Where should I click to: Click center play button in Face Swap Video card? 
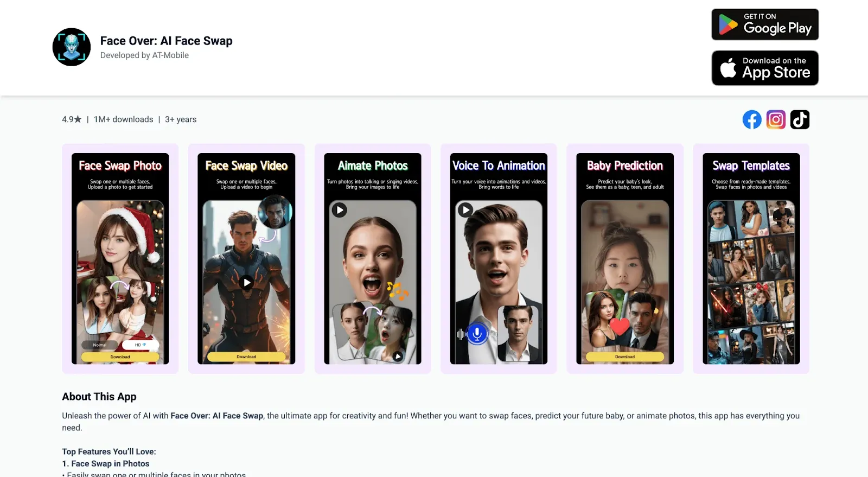coord(246,282)
